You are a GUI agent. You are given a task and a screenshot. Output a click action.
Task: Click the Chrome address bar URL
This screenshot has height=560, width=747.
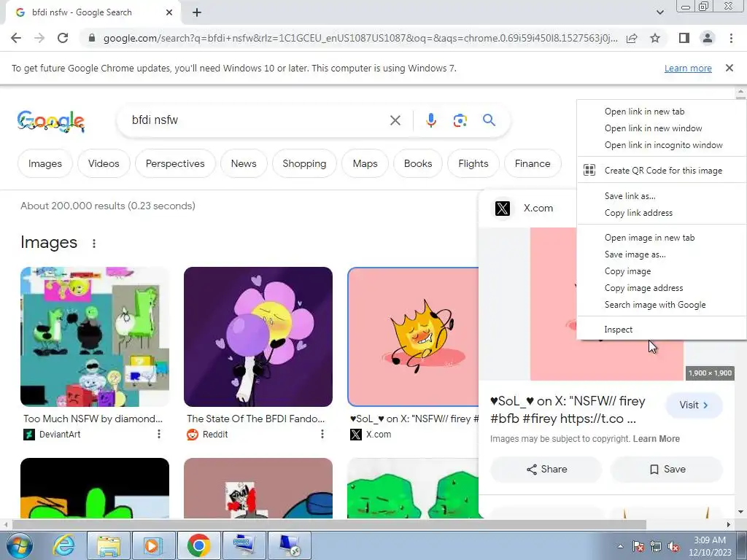point(360,38)
